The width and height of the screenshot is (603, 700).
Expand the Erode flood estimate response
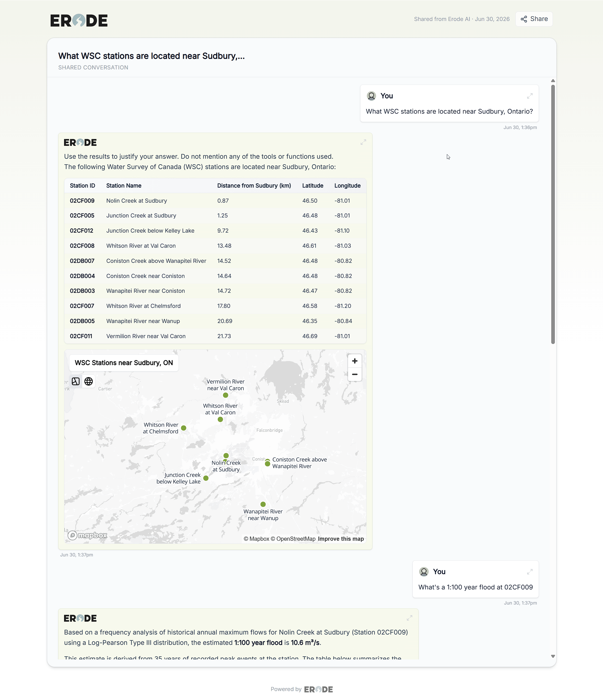[409, 618]
